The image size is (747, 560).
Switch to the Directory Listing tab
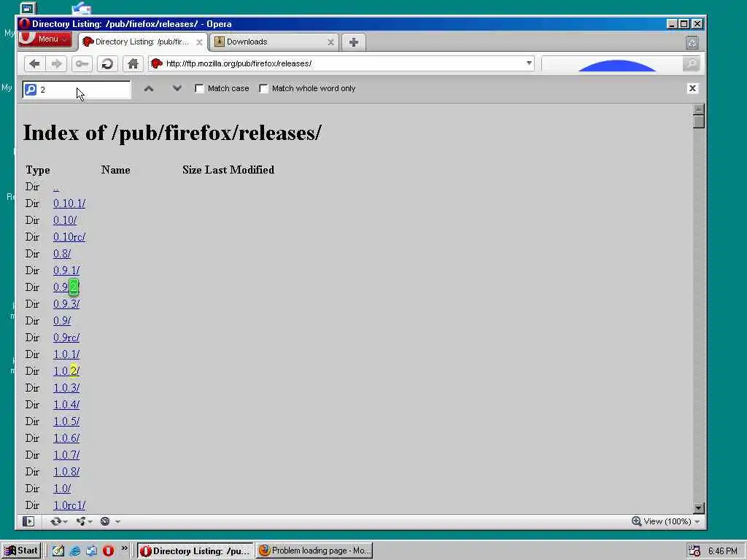pyautogui.click(x=142, y=42)
